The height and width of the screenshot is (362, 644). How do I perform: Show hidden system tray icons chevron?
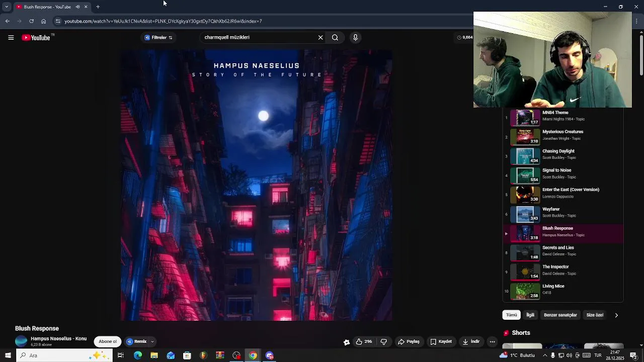[545, 355]
